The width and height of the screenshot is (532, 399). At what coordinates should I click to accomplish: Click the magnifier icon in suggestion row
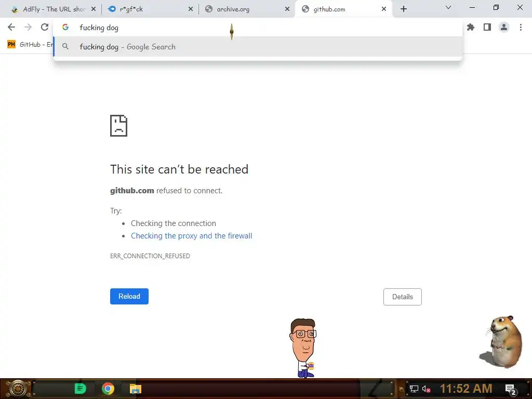(65, 46)
